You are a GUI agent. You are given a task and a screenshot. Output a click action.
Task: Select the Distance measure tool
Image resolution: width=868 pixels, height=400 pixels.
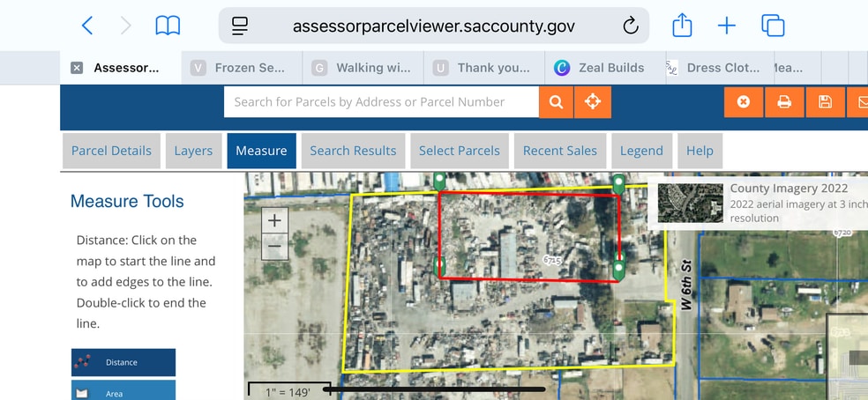[x=123, y=362]
